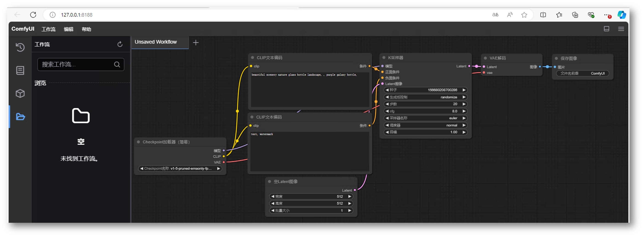Collapse the lower CLIP文本编码 node dot

point(252,117)
